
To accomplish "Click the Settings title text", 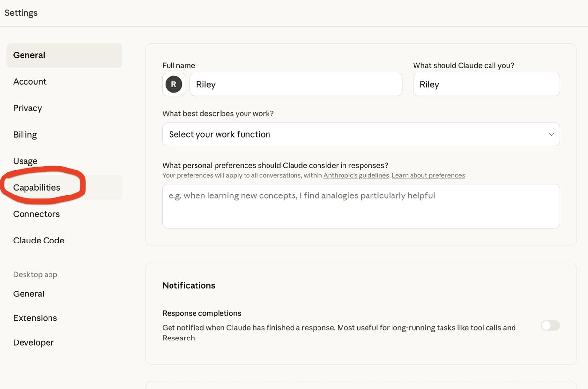I will pyautogui.click(x=21, y=13).
